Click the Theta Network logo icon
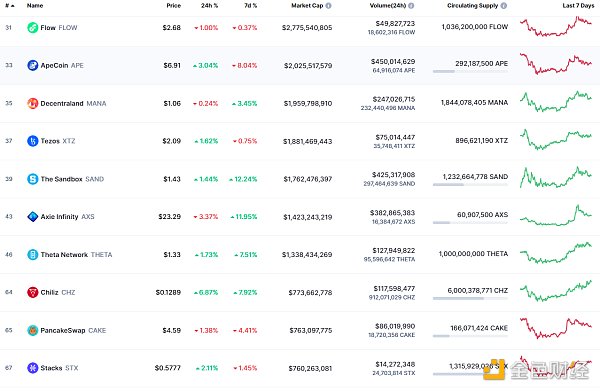This screenshot has height=391, width=600. (x=33, y=254)
